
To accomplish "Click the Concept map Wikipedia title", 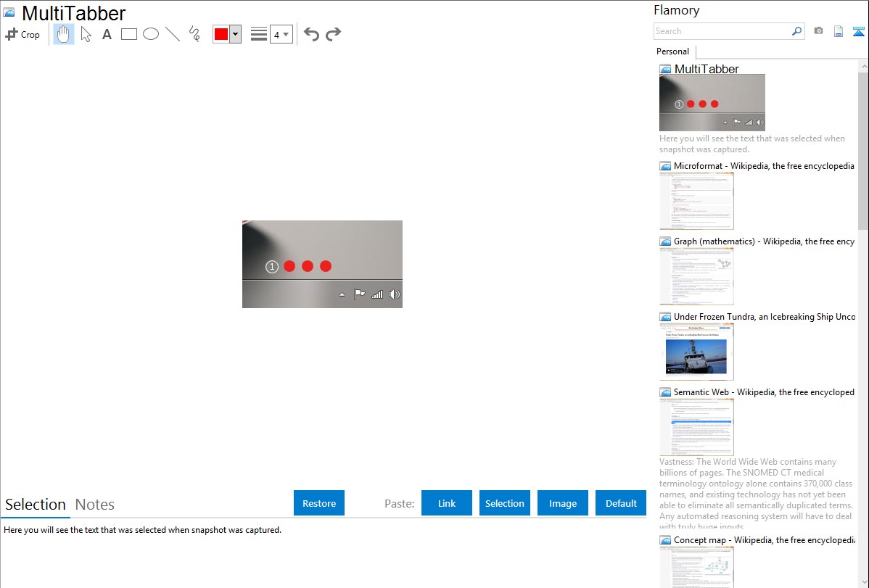I will pos(765,539).
